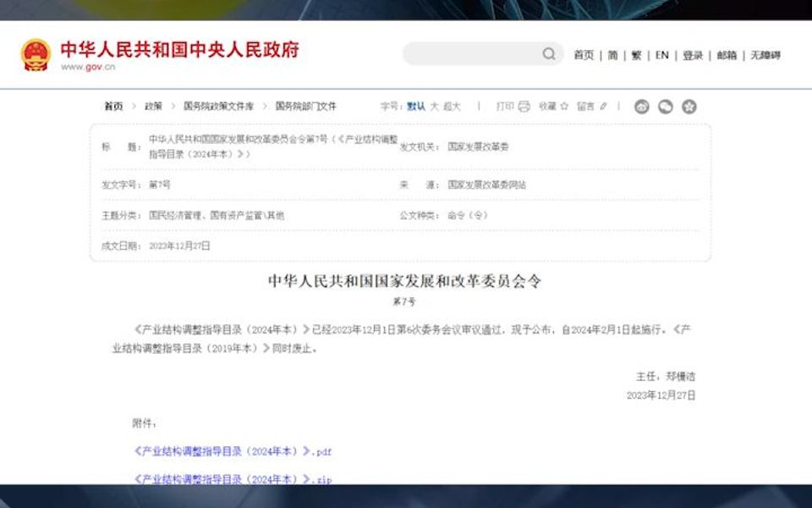The height and width of the screenshot is (508, 812).
Task: Click the pencil icon next to 留言
Action: coord(603,105)
